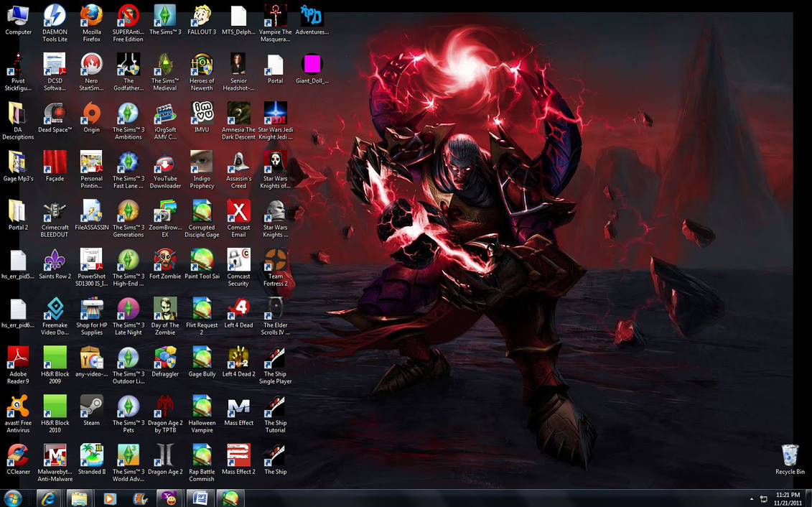Screen dimensions: 812x507
Task: Open the Comcast Security shortcut
Action: pyautogui.click(x=238, y=268)
